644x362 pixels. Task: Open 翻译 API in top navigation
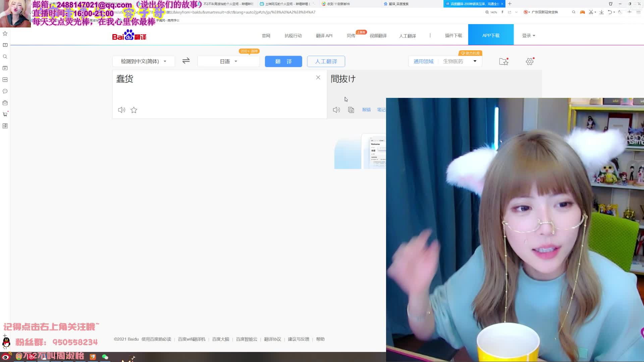(324, 36)
